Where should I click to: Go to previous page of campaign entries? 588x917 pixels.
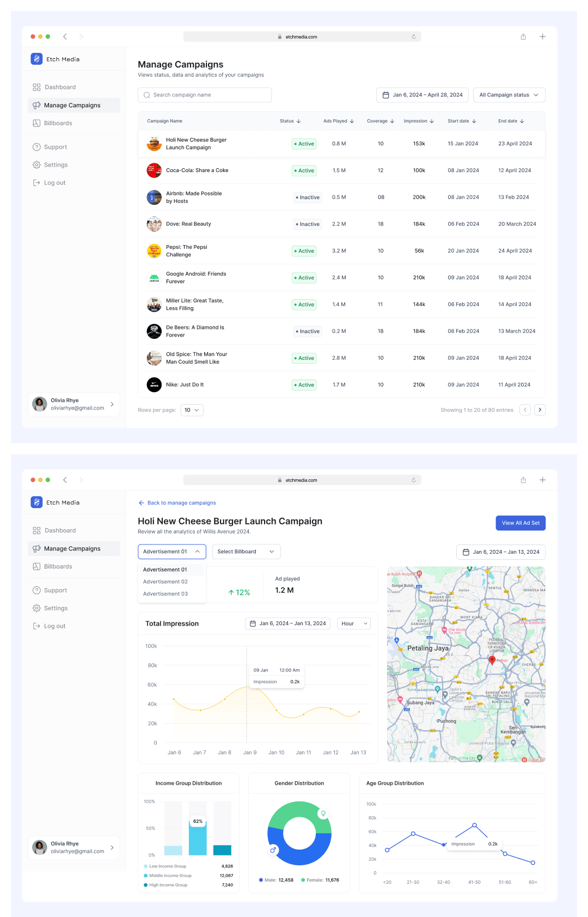click(525, 409)
